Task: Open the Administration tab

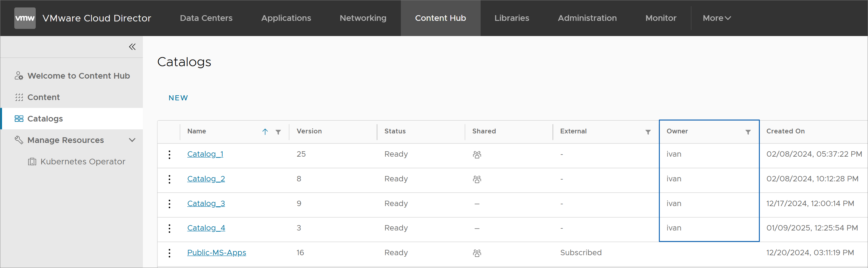Action: (587, 18)
